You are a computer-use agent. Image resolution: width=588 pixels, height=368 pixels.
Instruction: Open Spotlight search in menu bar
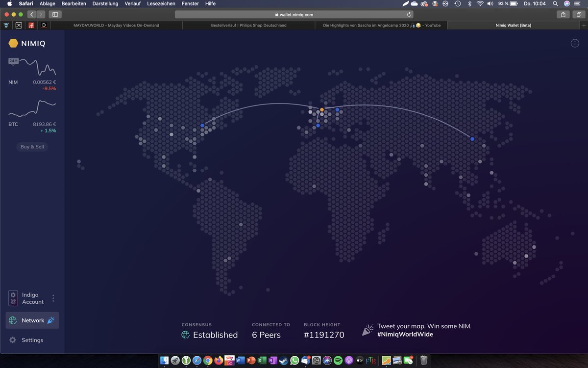555,3
